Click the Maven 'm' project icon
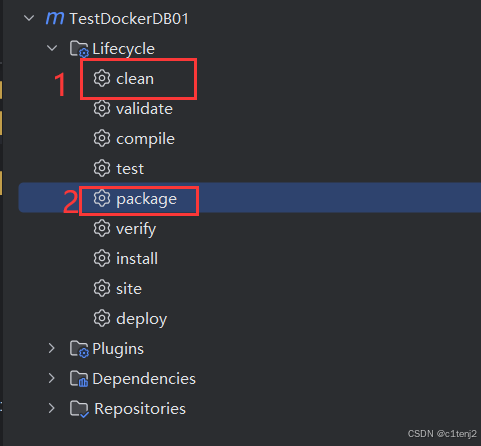The width and height of the screenshot is (481, 446). click(x=55, y=18)
